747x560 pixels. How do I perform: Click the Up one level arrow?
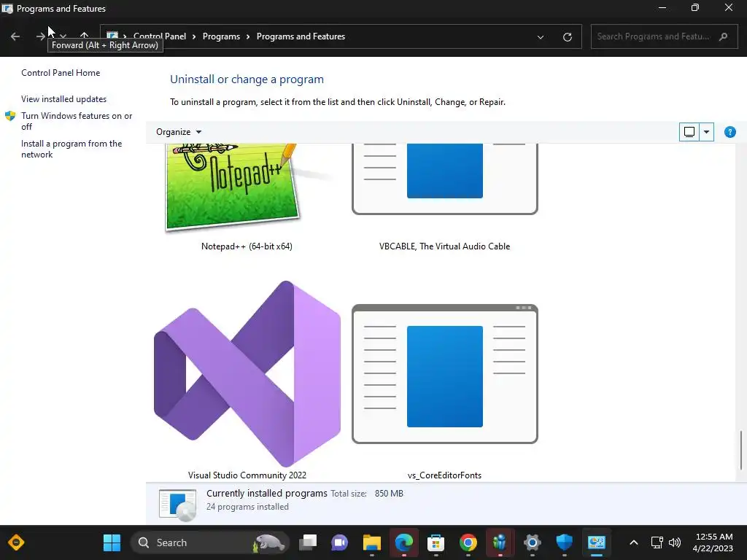pyautogui.click(x=85, y=36)
